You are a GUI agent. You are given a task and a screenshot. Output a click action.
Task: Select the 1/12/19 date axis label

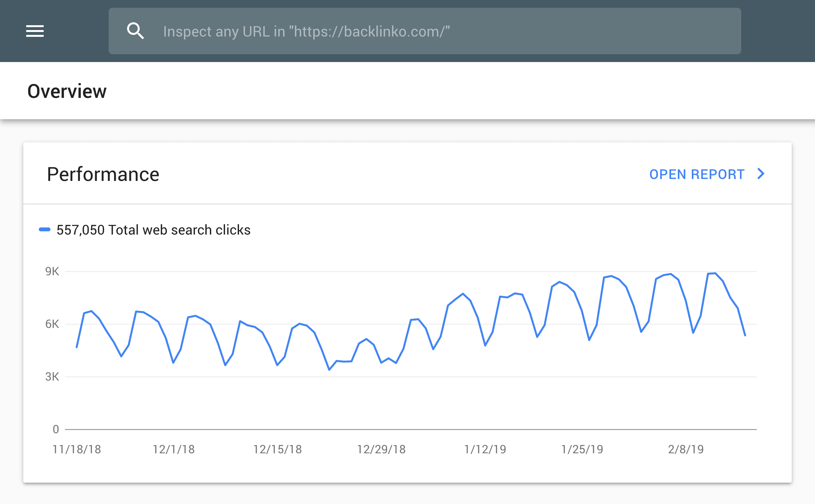coord(485,449)
